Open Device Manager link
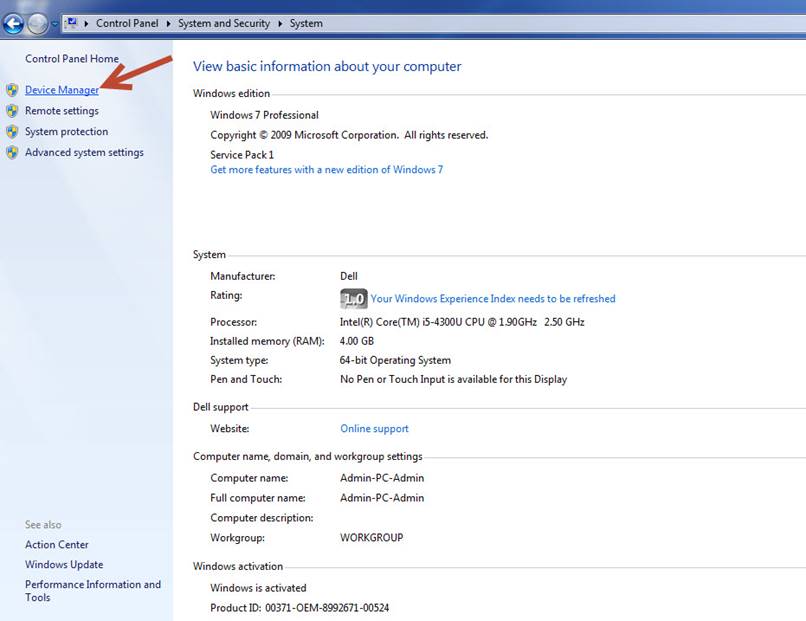The image size is (806, 621). 62,91
